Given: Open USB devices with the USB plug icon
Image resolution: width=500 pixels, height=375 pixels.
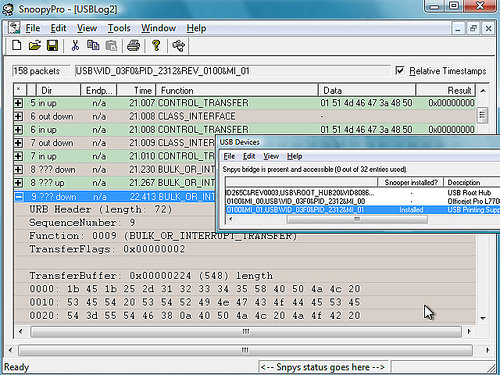Looking at the screenshot, I should (x=178, y=45).
